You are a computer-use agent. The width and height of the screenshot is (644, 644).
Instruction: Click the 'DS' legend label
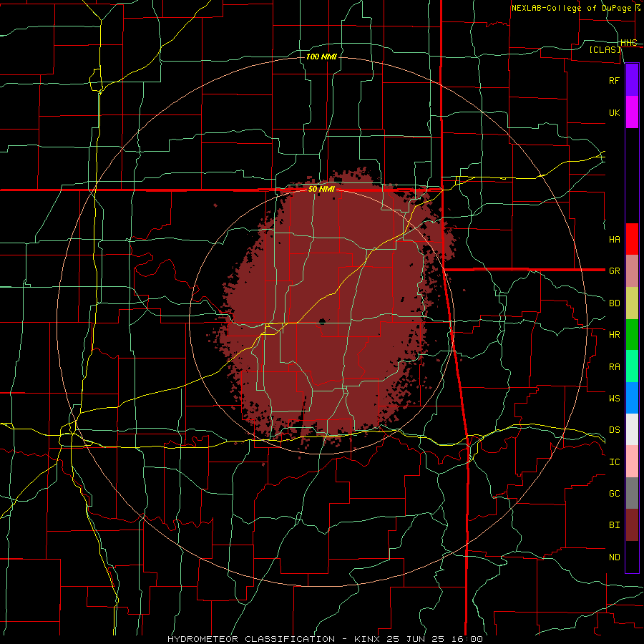click(615, 429)
